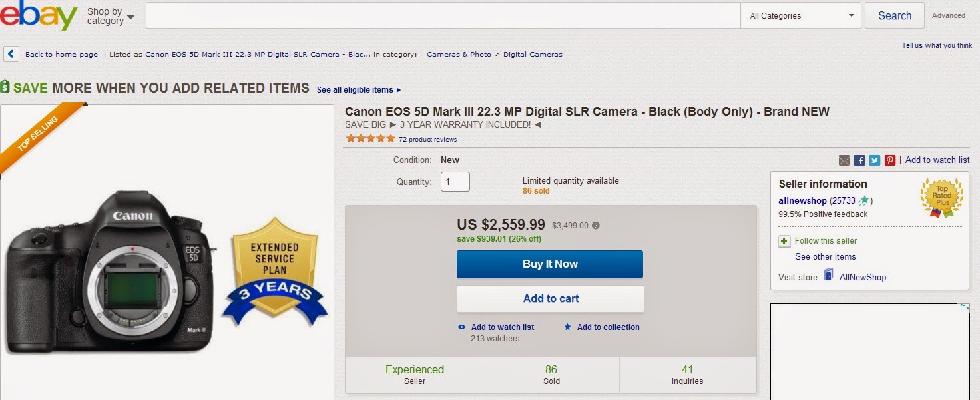Share listing via the email envelope icon
Viewport: 980px width, 400px height.
click(844, 160)
